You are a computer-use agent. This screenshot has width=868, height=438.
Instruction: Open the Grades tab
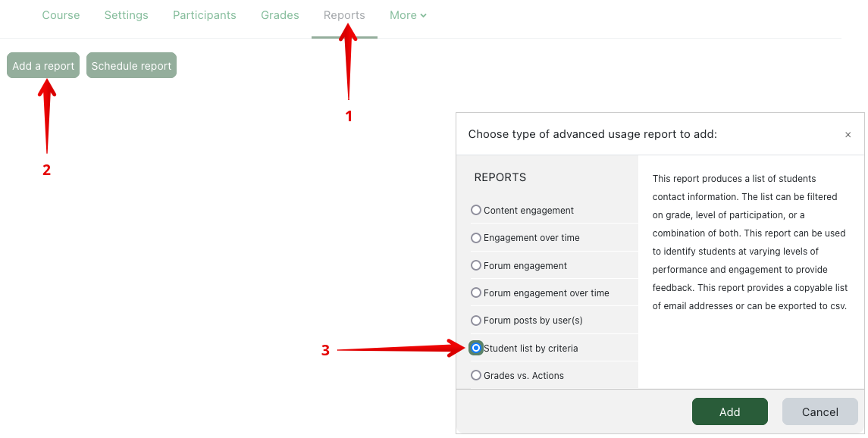280,15
